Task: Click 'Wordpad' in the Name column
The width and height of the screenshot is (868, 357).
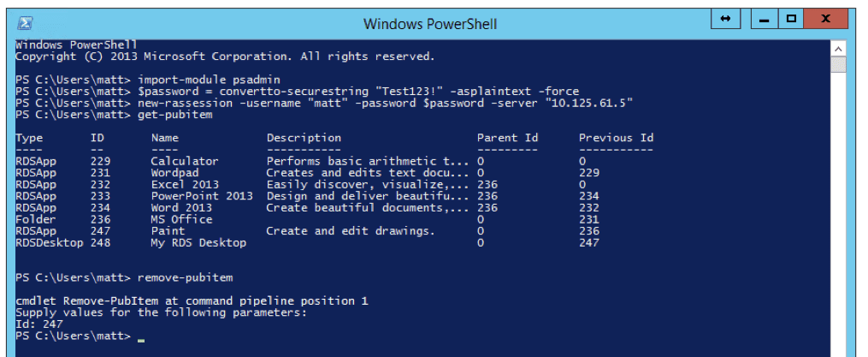Action: (175, 173)
